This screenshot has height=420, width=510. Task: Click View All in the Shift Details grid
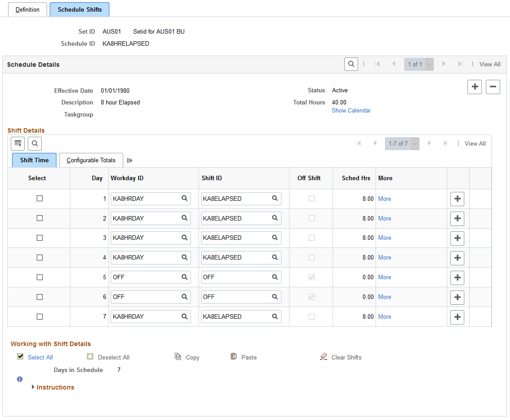tap(475, 143)
